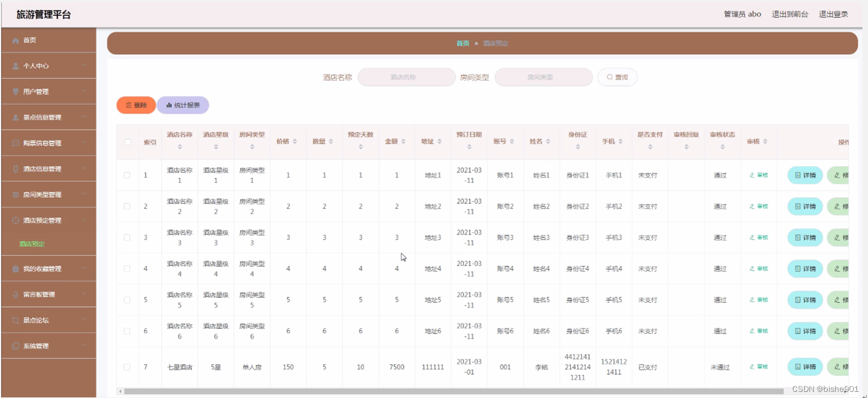Expand 房间类型管理 via its chevron arrow
Image resolution: width=868 pixels, height=398 pixels.
click(84, 195)
